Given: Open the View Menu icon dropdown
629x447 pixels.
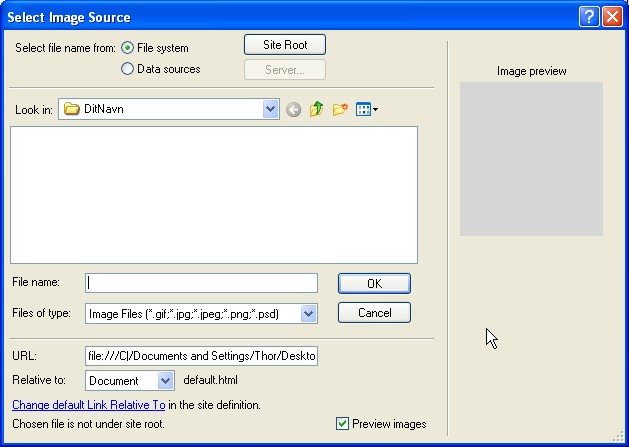Looking at the screenshot, I should tap(367, 109).
